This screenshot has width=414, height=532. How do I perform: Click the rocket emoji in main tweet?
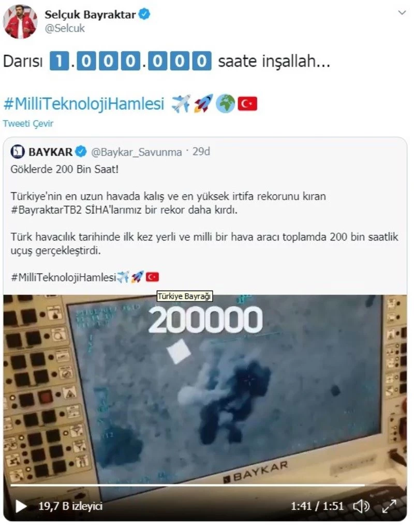pyautogui.click(x=203, y=103)
